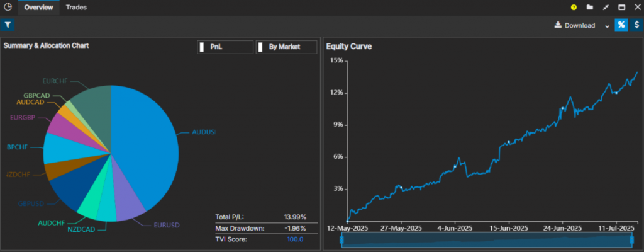Viewport: 644px width, 252px height.
Task: Switch display to dollar mode
Action: point(636,25)
